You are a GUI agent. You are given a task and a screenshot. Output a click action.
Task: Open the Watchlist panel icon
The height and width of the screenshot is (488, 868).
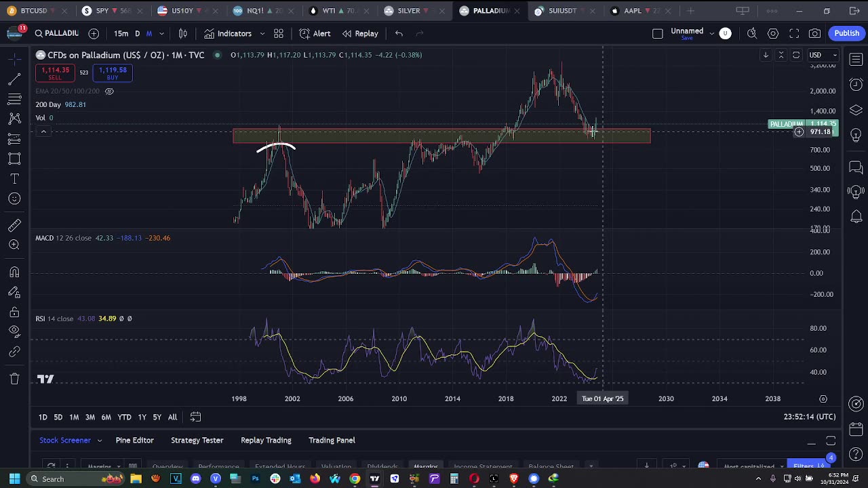tap(856, 60)
